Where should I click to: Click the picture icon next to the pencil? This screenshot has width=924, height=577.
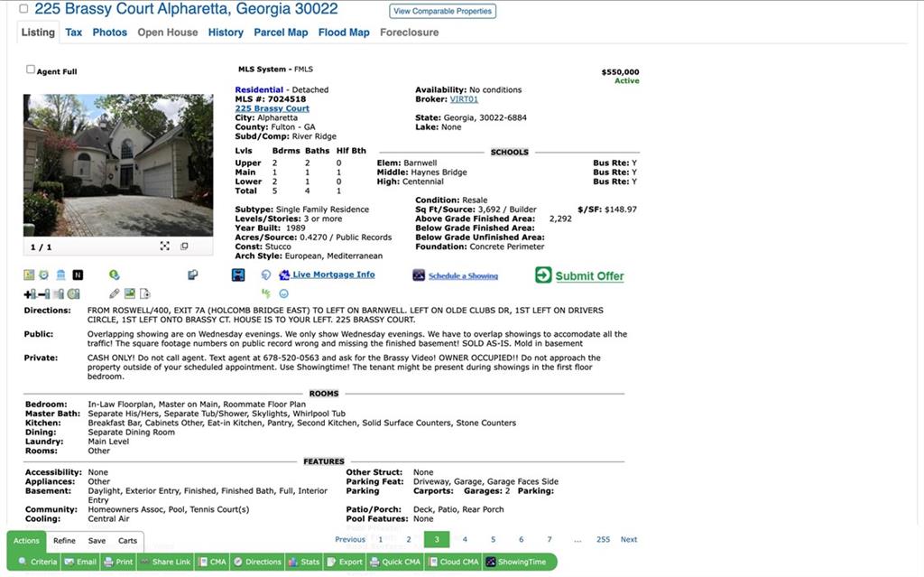tap(130, 293)
